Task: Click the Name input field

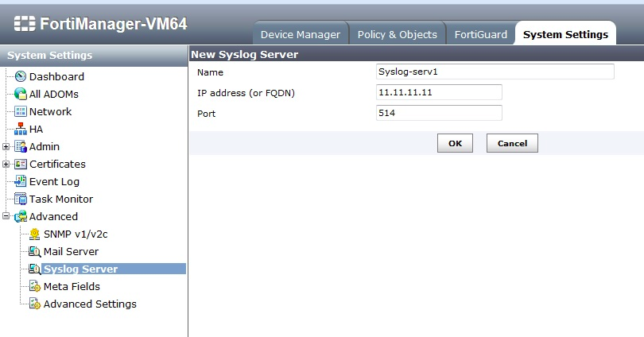Action: tap(495, 72)
